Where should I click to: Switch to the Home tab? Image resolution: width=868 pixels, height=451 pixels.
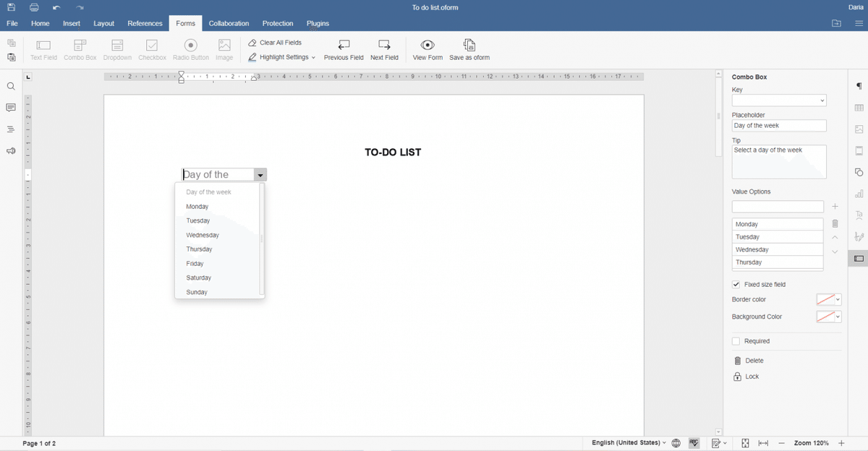coord(41,24)
